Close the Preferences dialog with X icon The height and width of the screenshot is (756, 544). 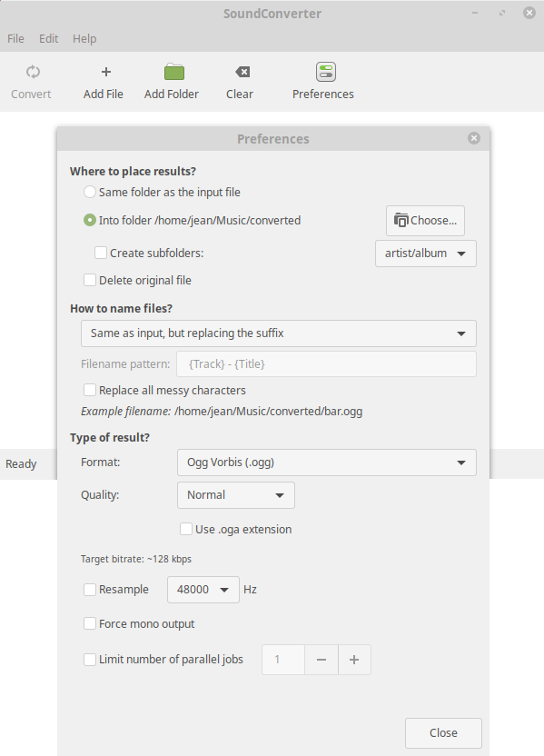coord(474,138)
